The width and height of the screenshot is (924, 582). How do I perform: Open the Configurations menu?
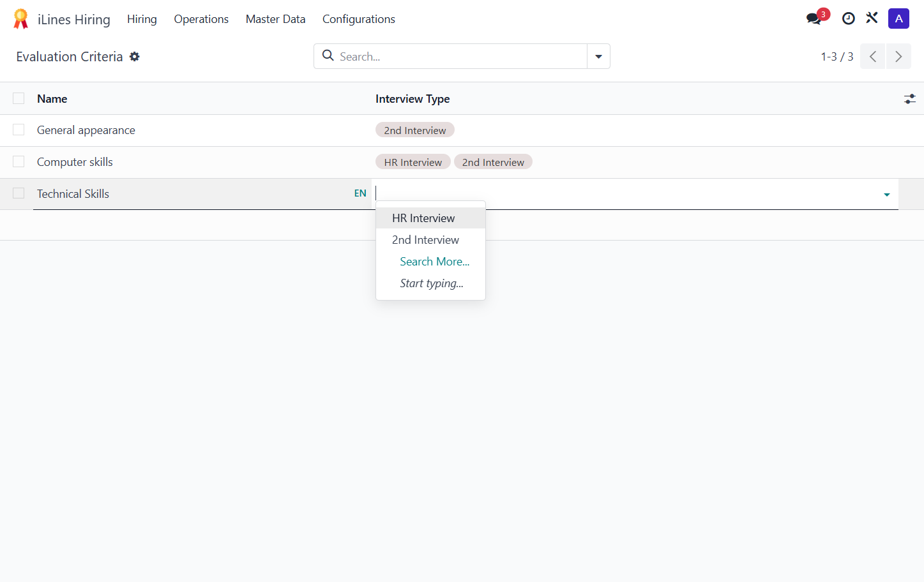(x=359, y=19)
